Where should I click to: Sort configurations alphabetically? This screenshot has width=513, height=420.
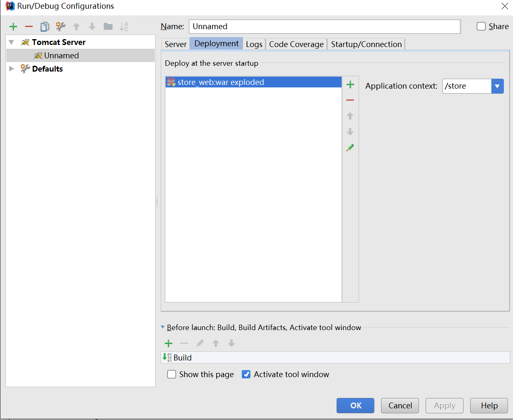[x=124, y=27]
